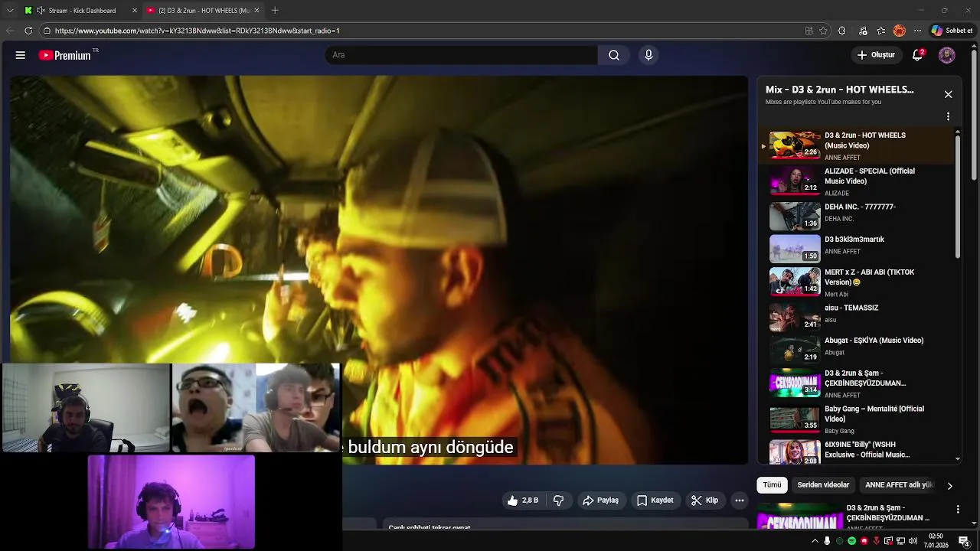Play MERT x Z - ABI ABI video
980x551 pixels.
pyautogui.click(x=857, y=282)
